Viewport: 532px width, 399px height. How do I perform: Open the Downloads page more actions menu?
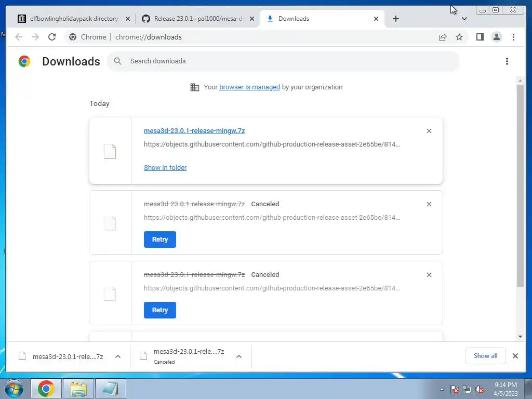(507, 61)
